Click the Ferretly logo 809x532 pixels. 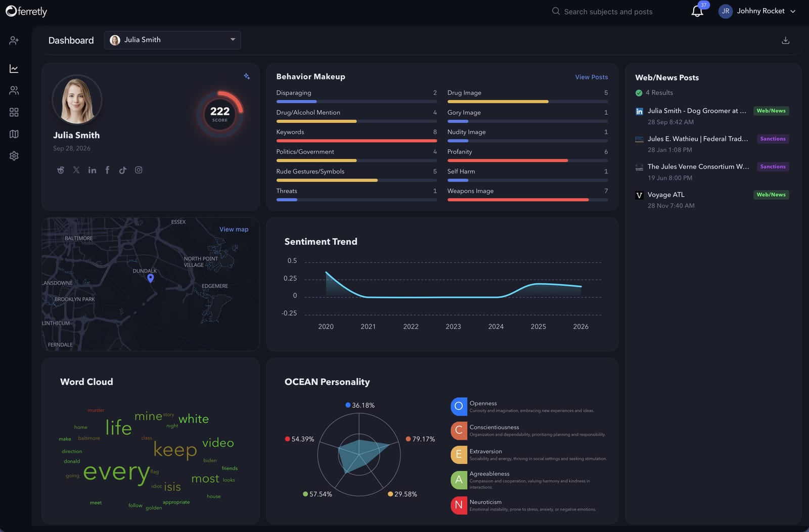coord(26,11)
